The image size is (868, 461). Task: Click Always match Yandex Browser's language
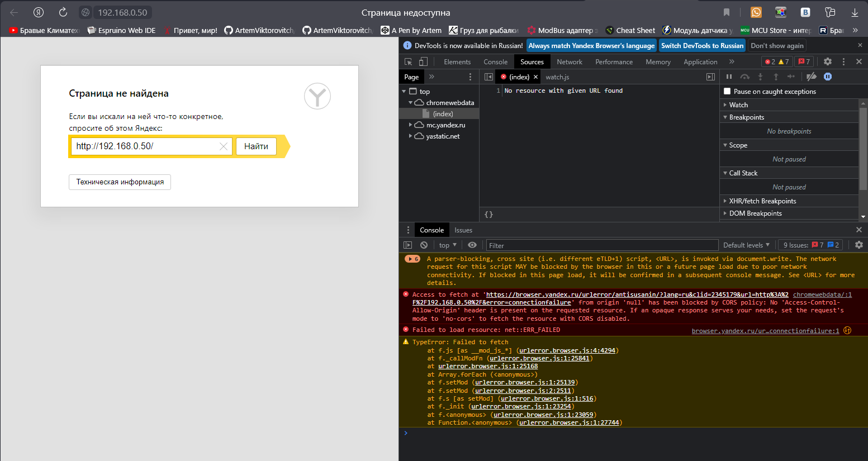pyautogui.click(x=591, y=46)
